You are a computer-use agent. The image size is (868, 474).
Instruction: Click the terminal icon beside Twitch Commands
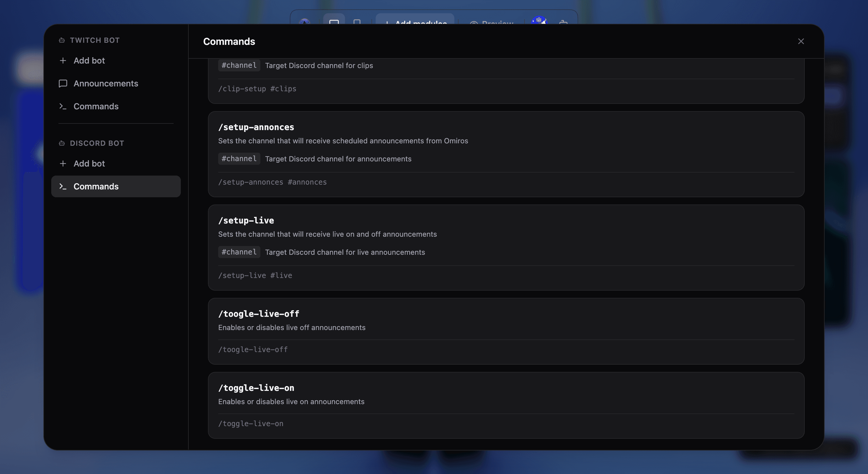coord(63,106)
